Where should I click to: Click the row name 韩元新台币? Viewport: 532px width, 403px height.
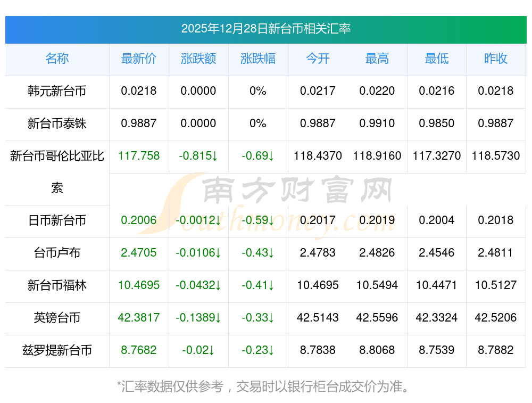tap(57, 91)
